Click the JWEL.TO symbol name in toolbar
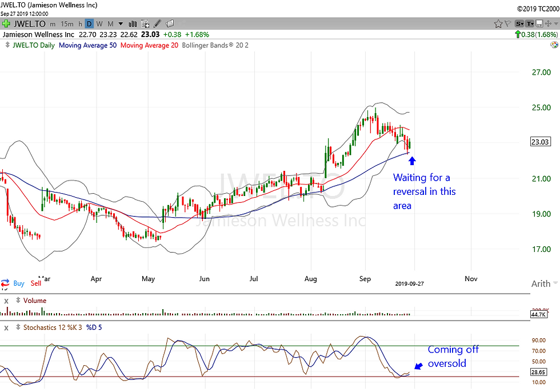Image resolution: width=560 pixels, height=392 pixels. pos(30,24)
